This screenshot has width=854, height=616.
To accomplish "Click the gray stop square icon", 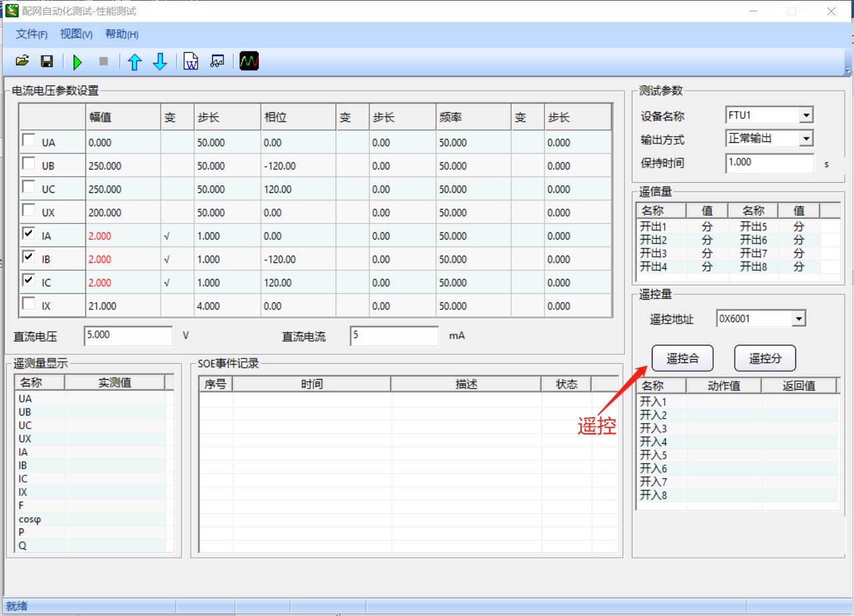I will point(103,61).
